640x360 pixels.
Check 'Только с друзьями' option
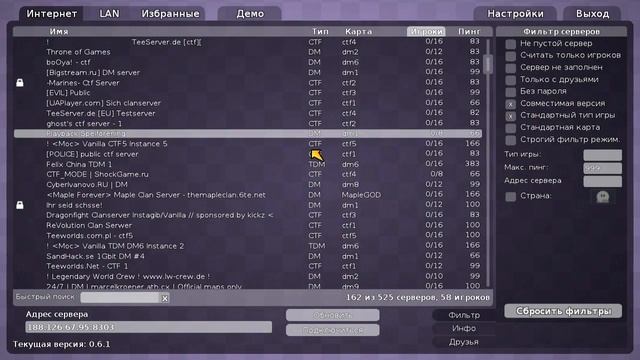510,80
